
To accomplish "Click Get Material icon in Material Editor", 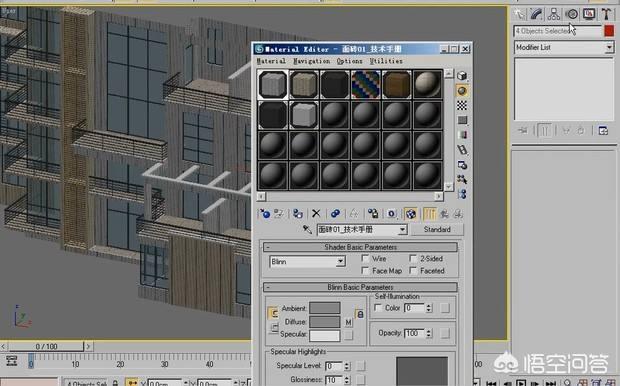I will pos(265,214).
